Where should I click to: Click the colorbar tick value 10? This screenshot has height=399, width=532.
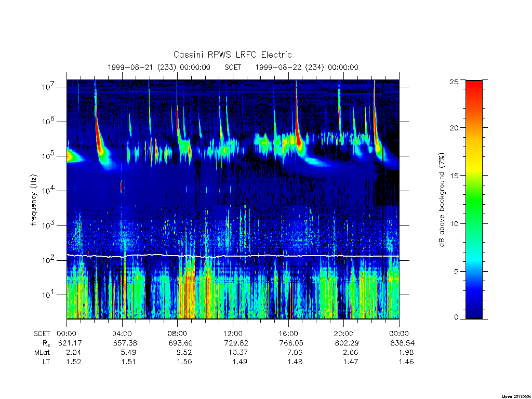pos(454,223)
